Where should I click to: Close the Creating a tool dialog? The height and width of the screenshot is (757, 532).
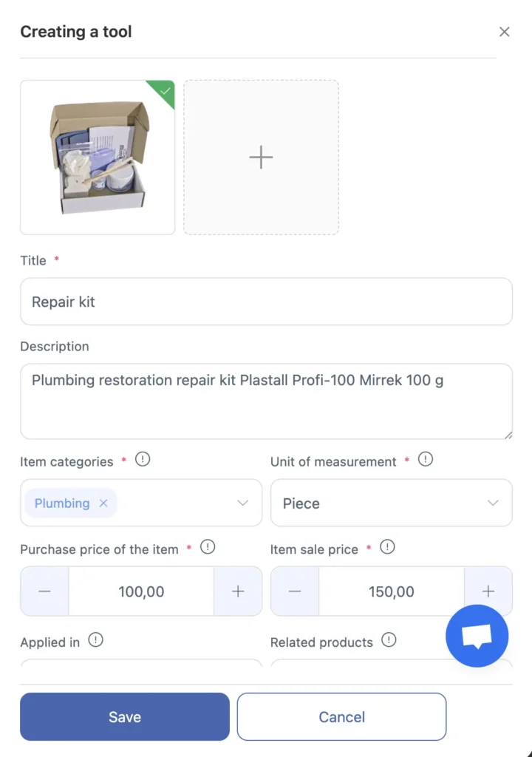[505, 32]
